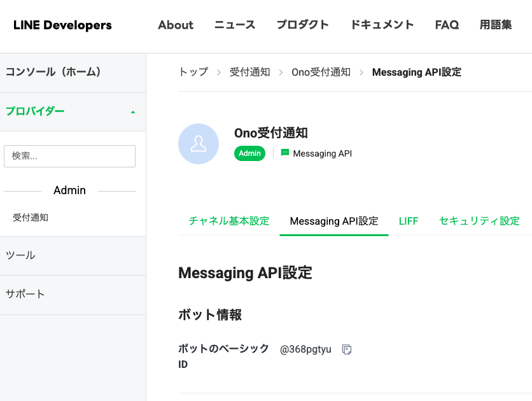Open the ニュース page

coord(235,25)
